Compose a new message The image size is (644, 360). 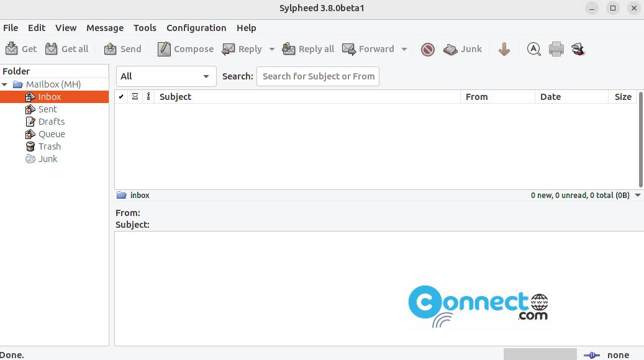pyautogui.click(x=185, y=49)
